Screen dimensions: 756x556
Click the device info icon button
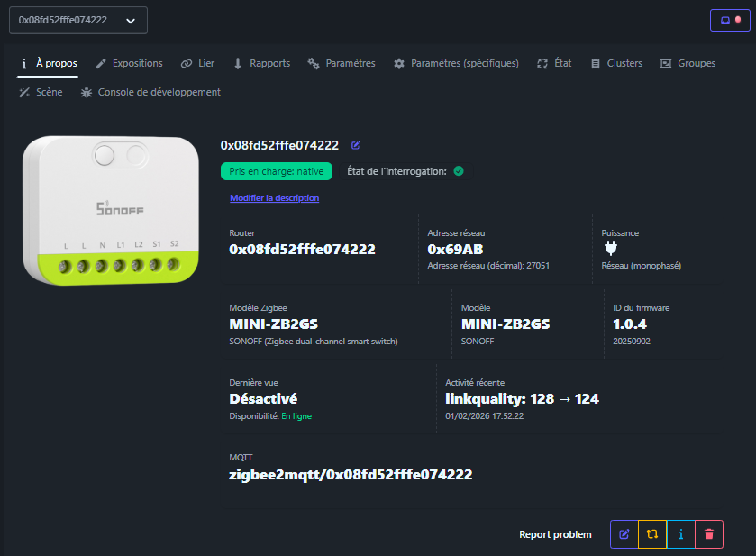[x=680, y=534]
